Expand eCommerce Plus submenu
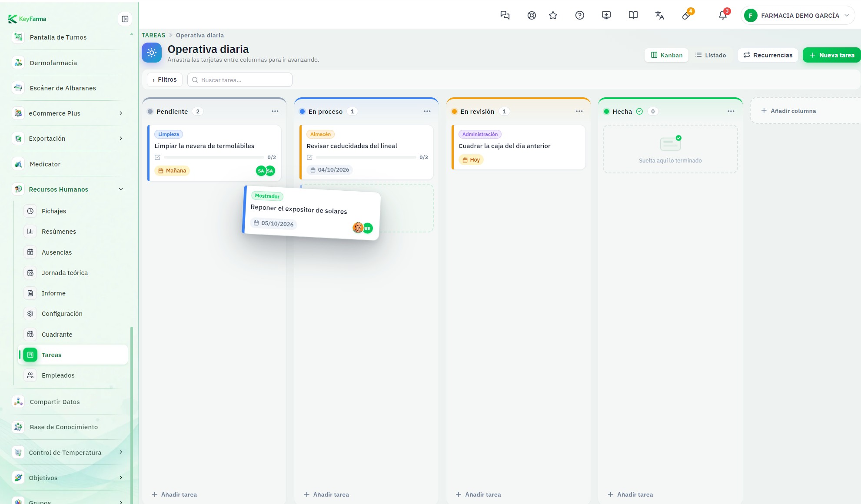This screenshot has width=861, height=504. (121, 113)
